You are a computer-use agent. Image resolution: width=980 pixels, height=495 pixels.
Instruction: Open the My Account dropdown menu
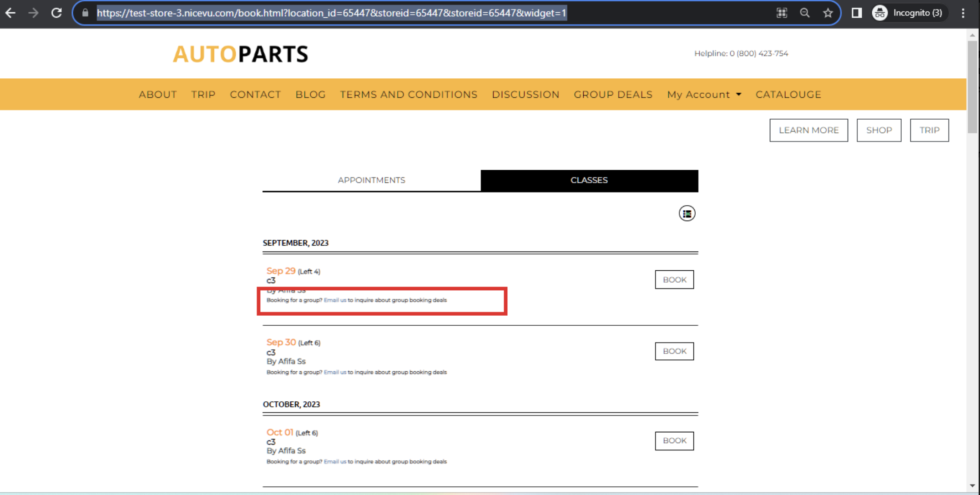[703, 95]
